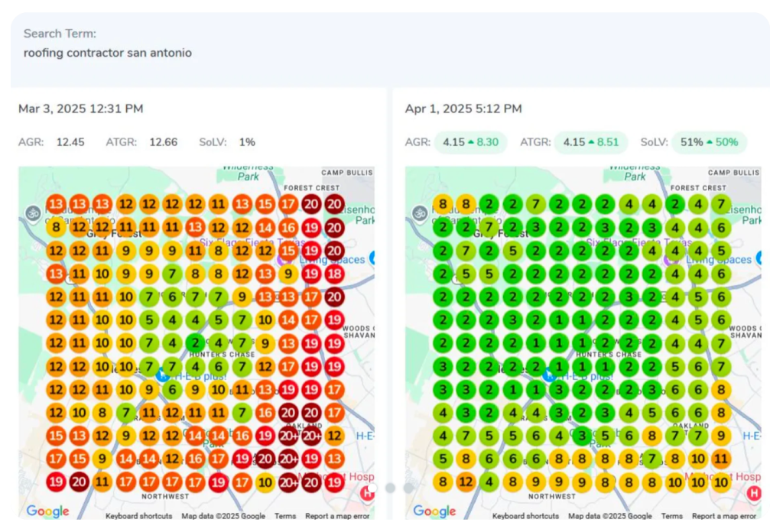Click the search term roofing contractor field
The height and width of the screenshot is (532, 783).
coord(108,53)
